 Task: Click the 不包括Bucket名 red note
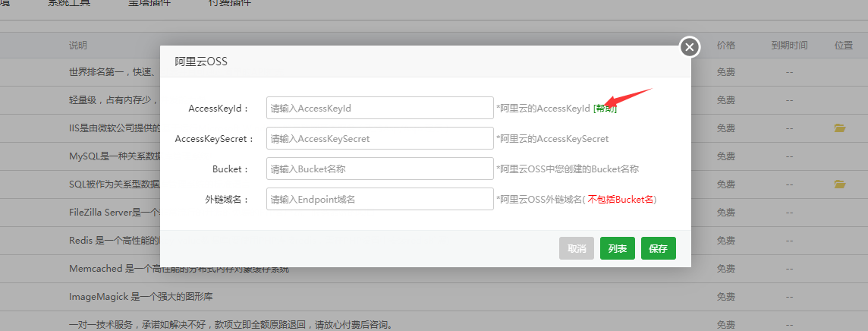(x=621, y=199)
